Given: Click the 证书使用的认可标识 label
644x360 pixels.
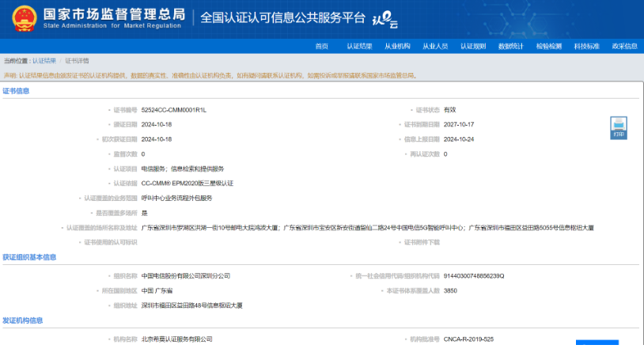Looking at the screenshot, I should point(111,242).
